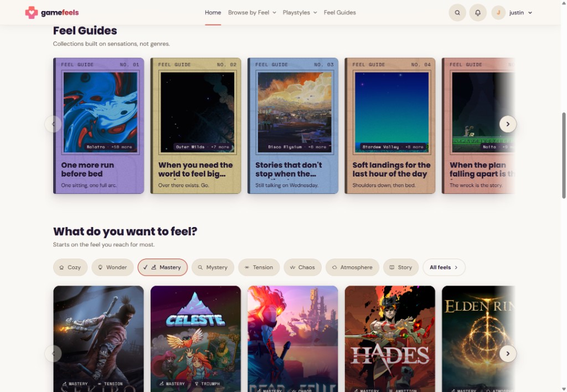Open the Elden Ring game card
Screen dimensions: 567x392
[x=478, y=339]
